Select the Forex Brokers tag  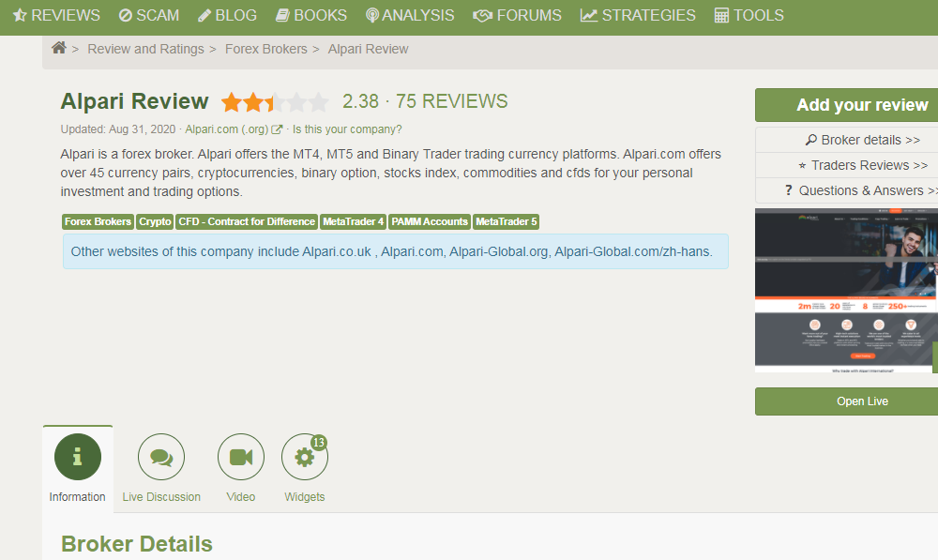pos(98,221)
